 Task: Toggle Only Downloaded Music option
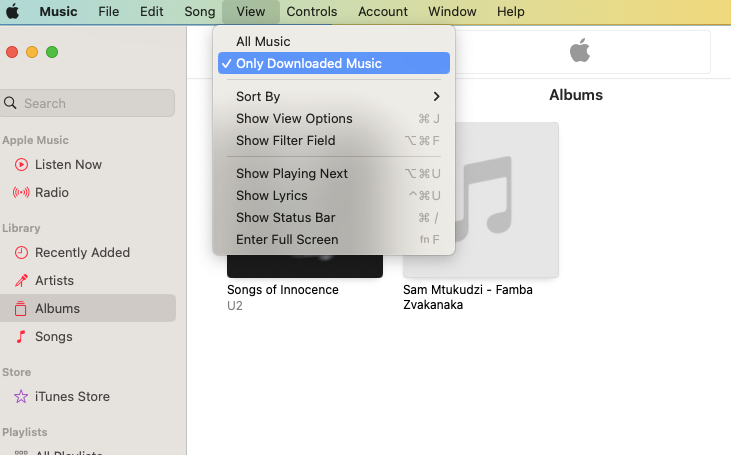333,63
